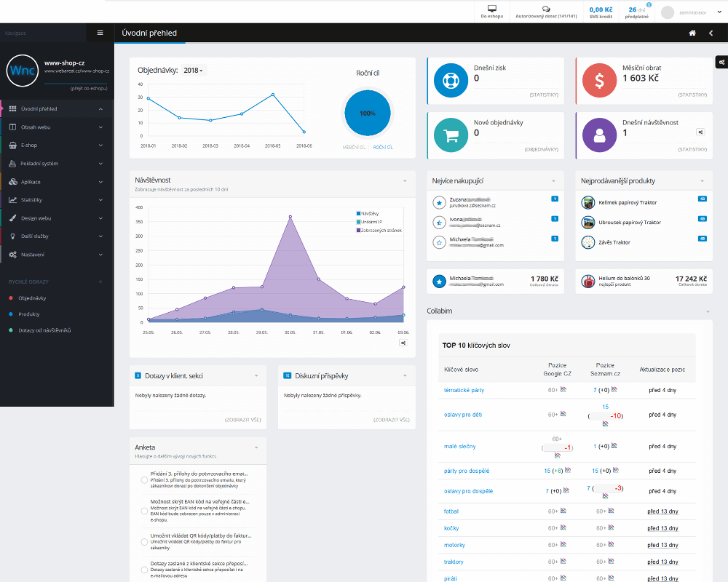Click the Do eshopu monitor icon
728x582 pixels.
click(x=492, y=8)
